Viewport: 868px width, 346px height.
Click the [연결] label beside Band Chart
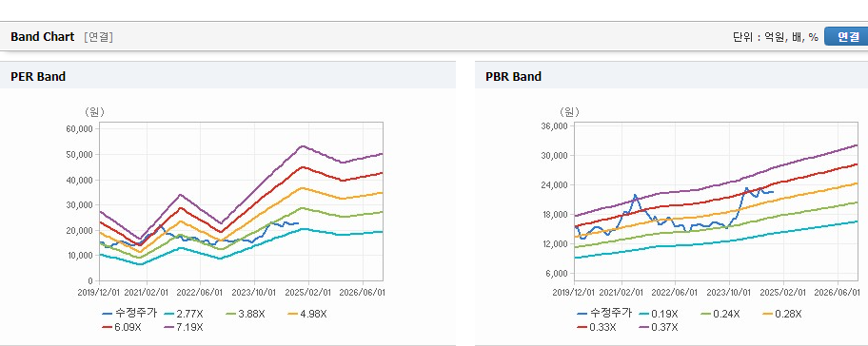pyautogui.click(x=99, y=37)
